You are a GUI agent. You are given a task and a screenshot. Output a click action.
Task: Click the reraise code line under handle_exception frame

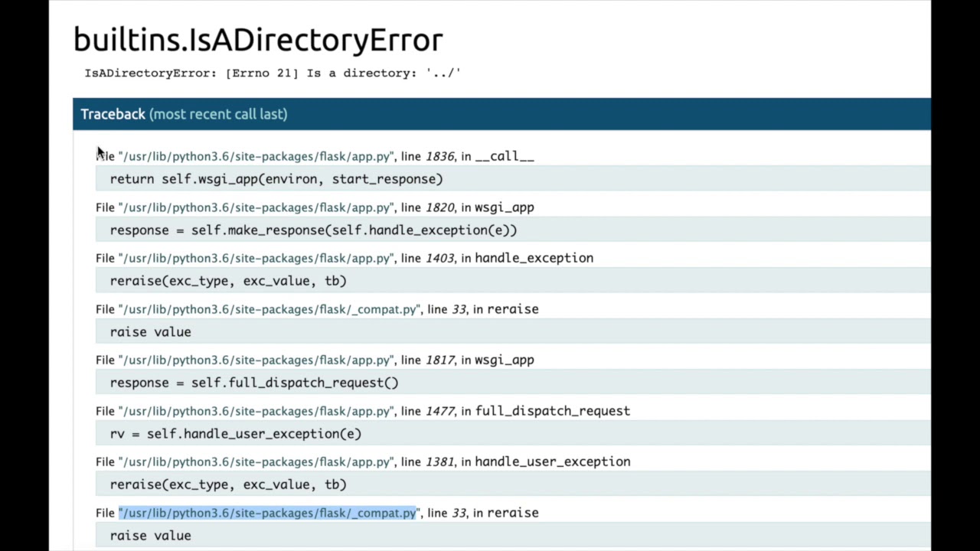coord(228,281)
